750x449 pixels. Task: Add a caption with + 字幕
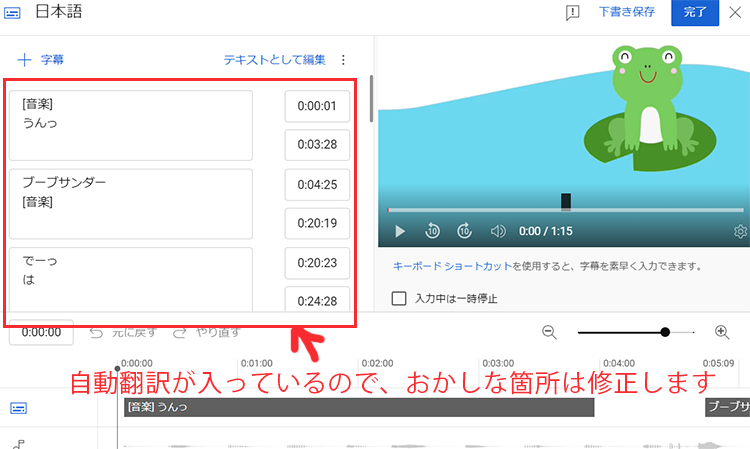[x=41, y=60]
